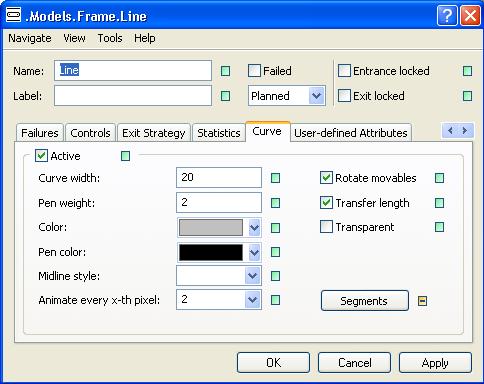Image resolution: width=484 pixels, height=384 pixels.
Task: Click the dialog icon in the title bar
Action: tap(13, 15)
